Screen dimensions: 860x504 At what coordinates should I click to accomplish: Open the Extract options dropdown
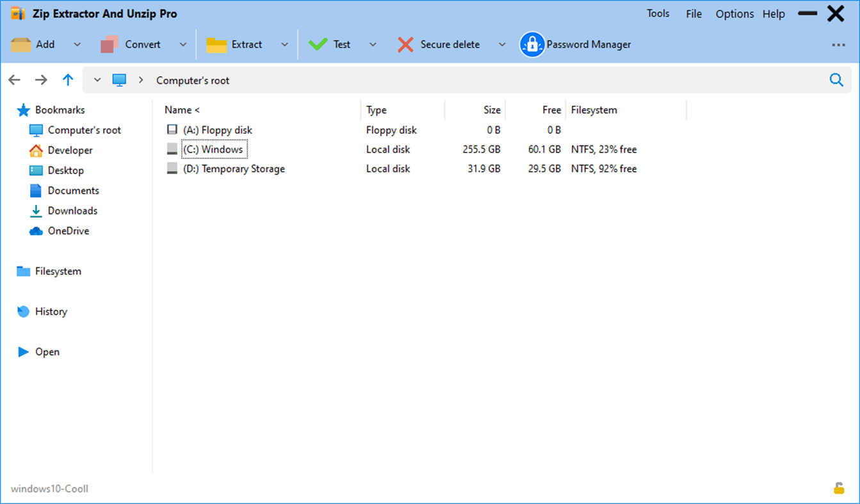click(284, 44)
